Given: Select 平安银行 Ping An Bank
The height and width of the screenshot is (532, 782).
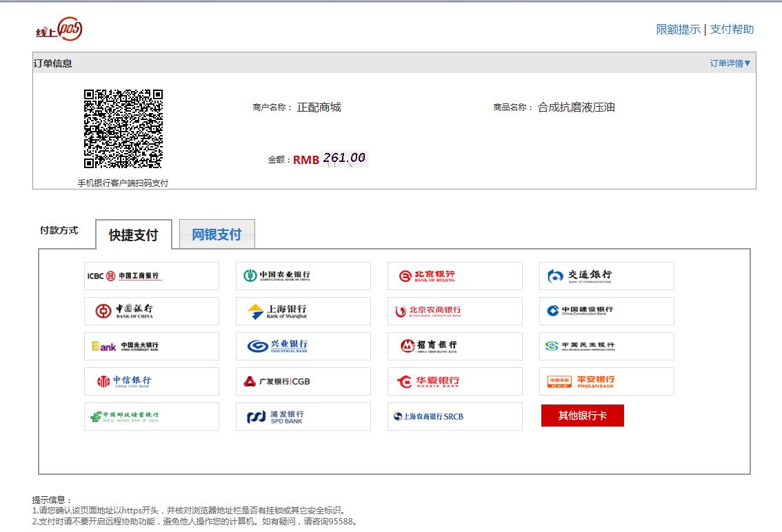Looking at the screenshot, I should (606, 381).
